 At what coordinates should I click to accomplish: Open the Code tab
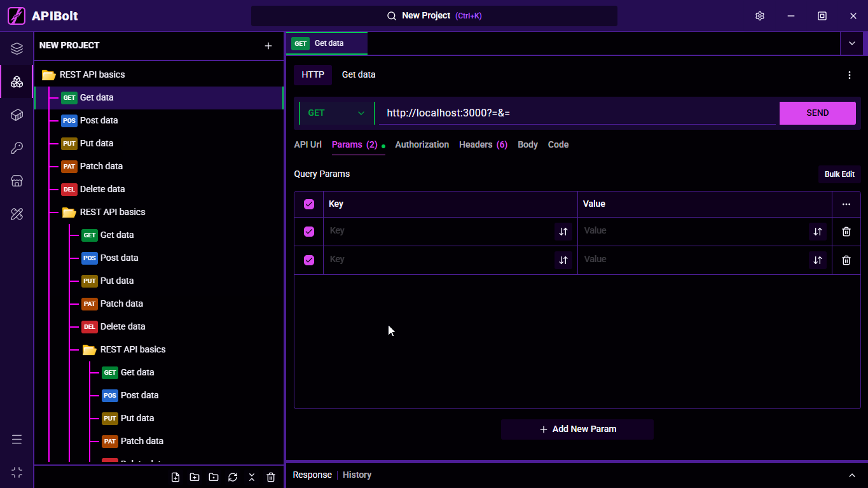(x=558, y=144)
